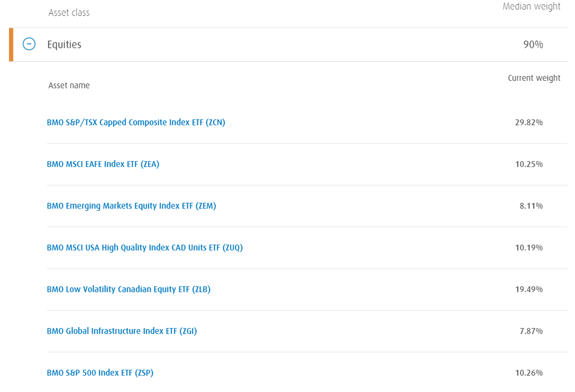
Task: Select the 8.11% weight for ZEM
Action: pyautogui.click(x=531, y=206)
